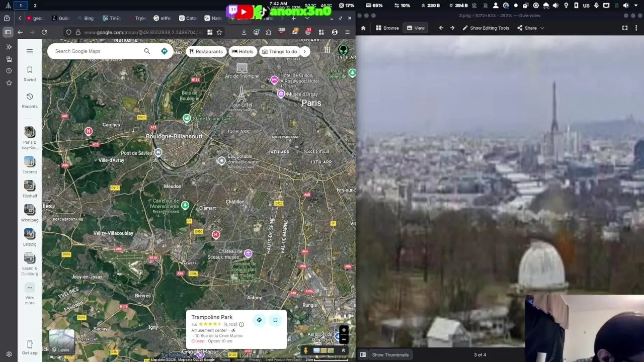This screenshot has height=362, width=644.
Task: Click the microphone tray icon
Action: (596, 6)
